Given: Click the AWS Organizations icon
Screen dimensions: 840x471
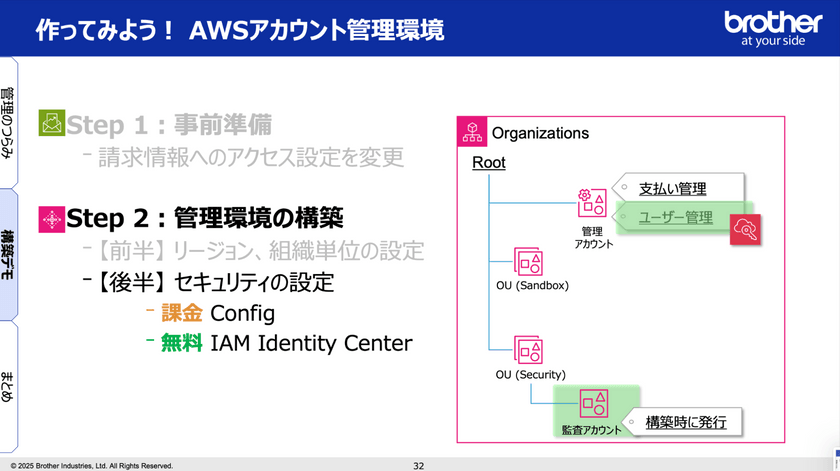Looking at the screenshot, I should 474,133.
